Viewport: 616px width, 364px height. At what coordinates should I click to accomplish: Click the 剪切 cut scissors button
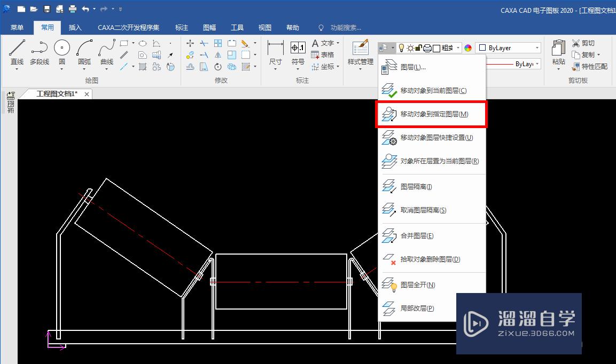pos(583,43)
